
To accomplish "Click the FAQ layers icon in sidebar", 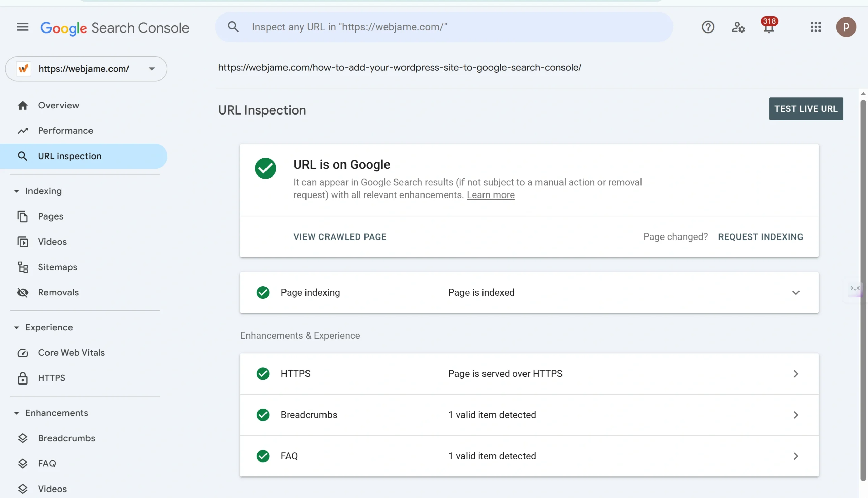I will (x=23, y=463).
